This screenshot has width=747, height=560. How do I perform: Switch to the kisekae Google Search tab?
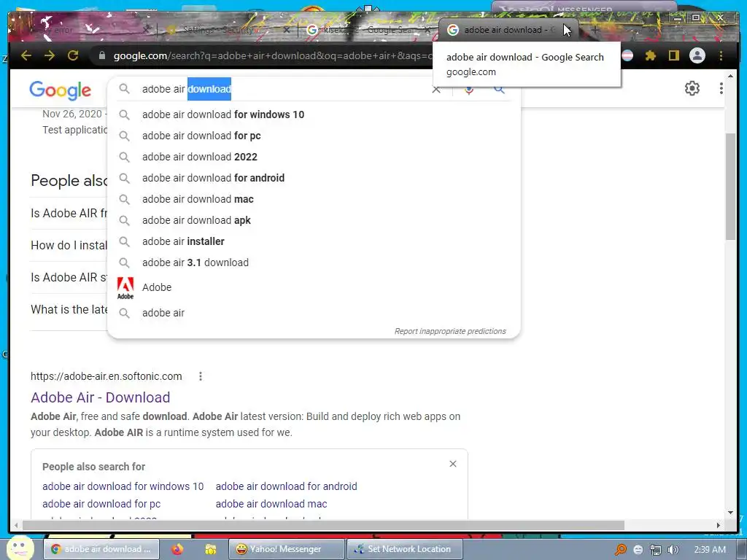pos(368,30)
